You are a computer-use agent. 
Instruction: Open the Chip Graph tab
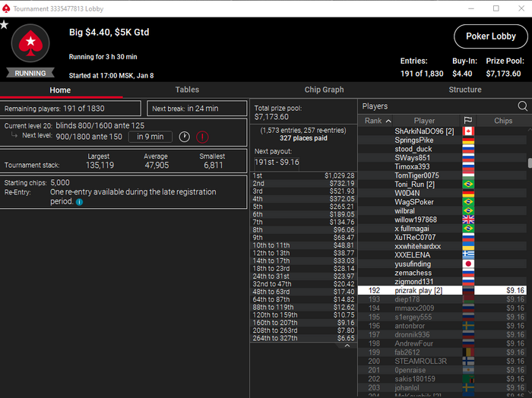(x=324, y=90)
